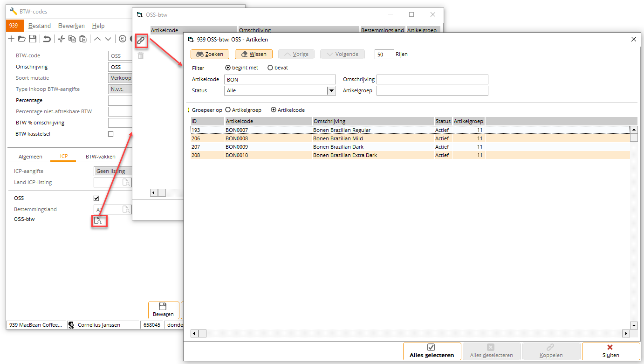Screen dimensions: 644x364
Task: Open the Land ICP-listing lookup icon
Action: (126, 183)
